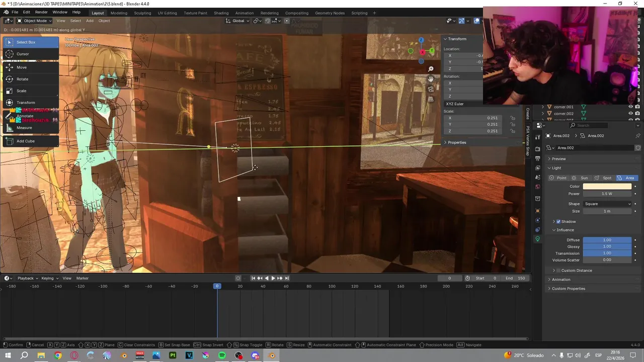This screenshot has width=644, height=362.
Task: Activate the Transform tool
Action: coord(31,103)
